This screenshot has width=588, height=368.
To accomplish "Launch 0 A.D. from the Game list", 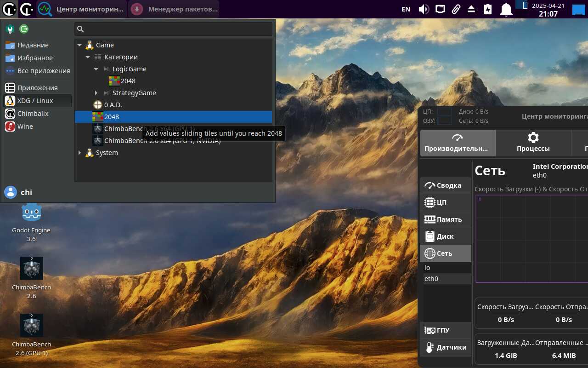I will point(173,105).
